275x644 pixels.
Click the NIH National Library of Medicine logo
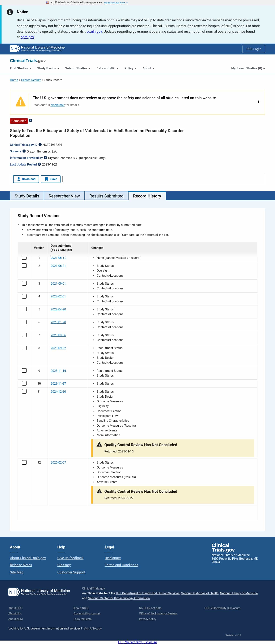coord(37,49)
